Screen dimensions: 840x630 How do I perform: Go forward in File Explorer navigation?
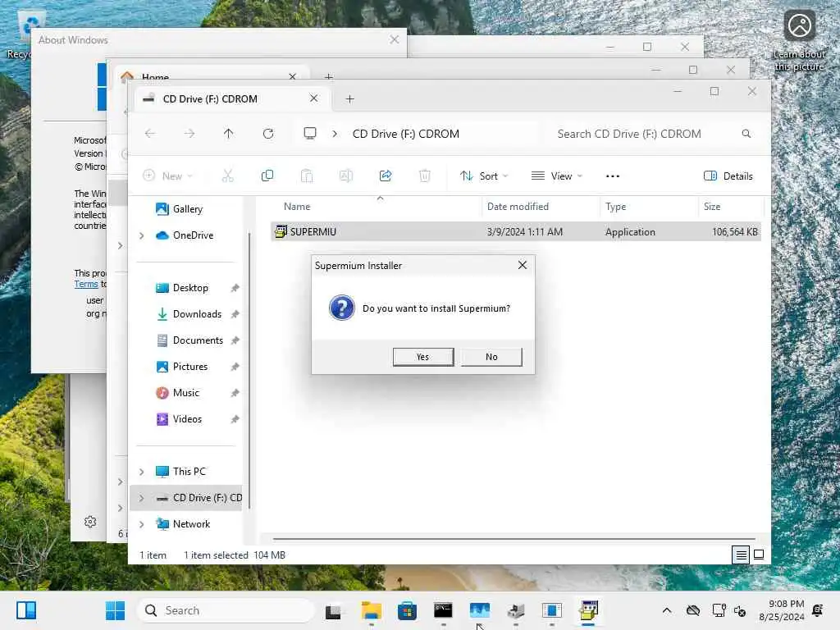(x=189, y=134)
